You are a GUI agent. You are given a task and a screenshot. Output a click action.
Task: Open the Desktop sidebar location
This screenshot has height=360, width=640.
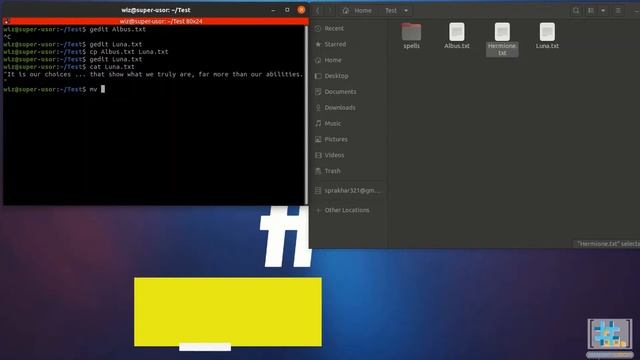(347, 76)
